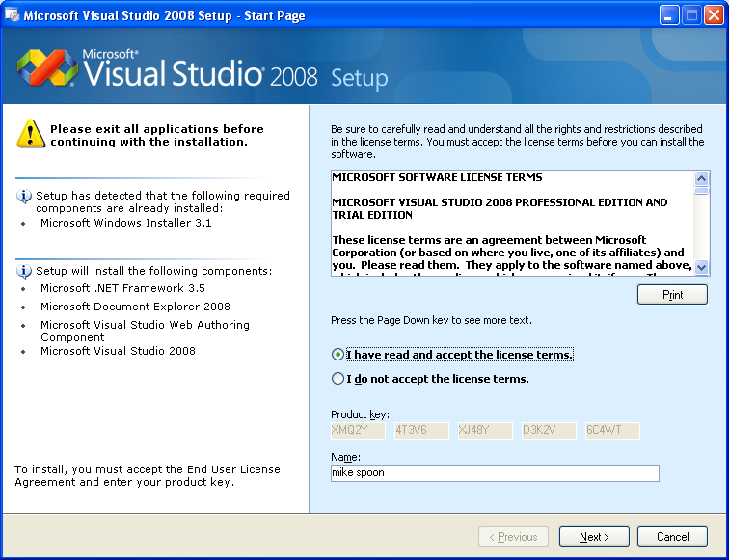Image resolution: width=729 pixels, height=560 pixels.
Task: Click product key field 6C4WT
Action: coord(612,430)
